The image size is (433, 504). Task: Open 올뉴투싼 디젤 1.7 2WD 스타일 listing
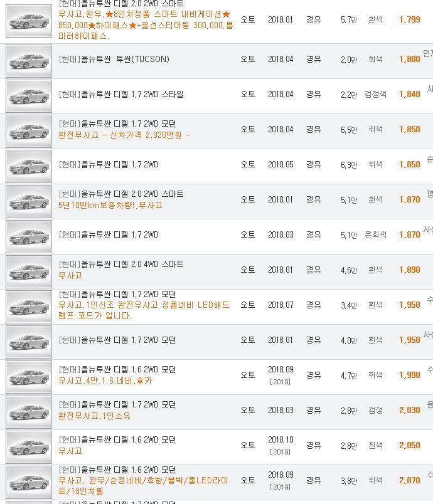point(121,94)
